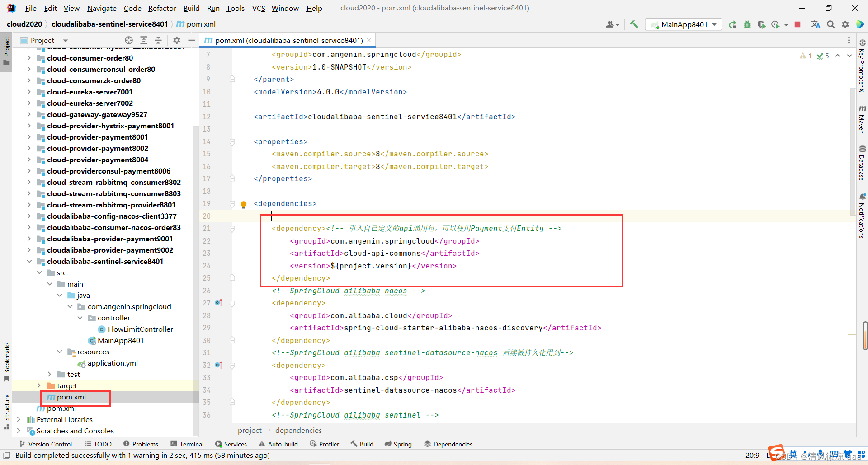Open the user account icon dropdown
The image size is (868, 465).
pos(612,24)
